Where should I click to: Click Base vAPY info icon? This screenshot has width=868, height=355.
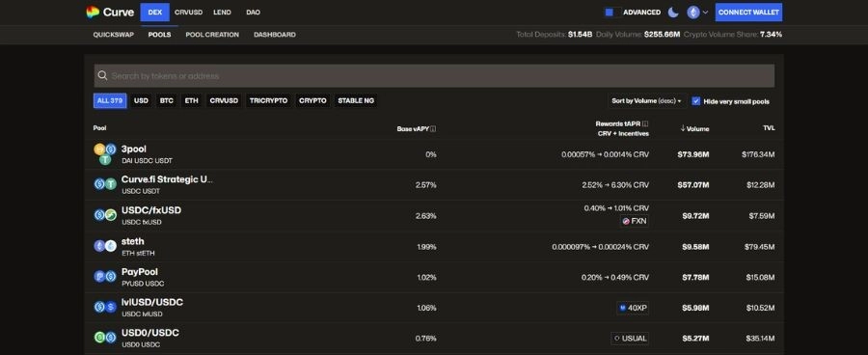[x=433, y=129]
